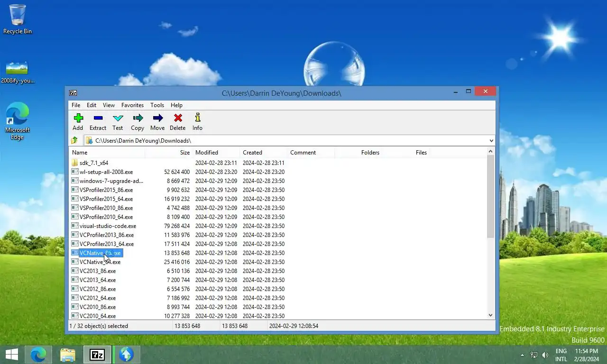Select VC2012_64.exe
The width and height of the screenshot is (607, 364).
[98, 298]
